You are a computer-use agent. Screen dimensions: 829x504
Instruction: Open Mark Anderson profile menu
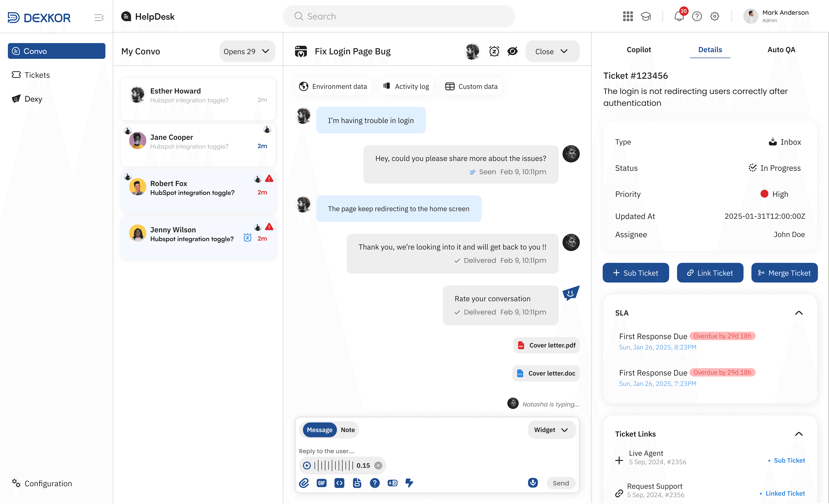point(776,16)
